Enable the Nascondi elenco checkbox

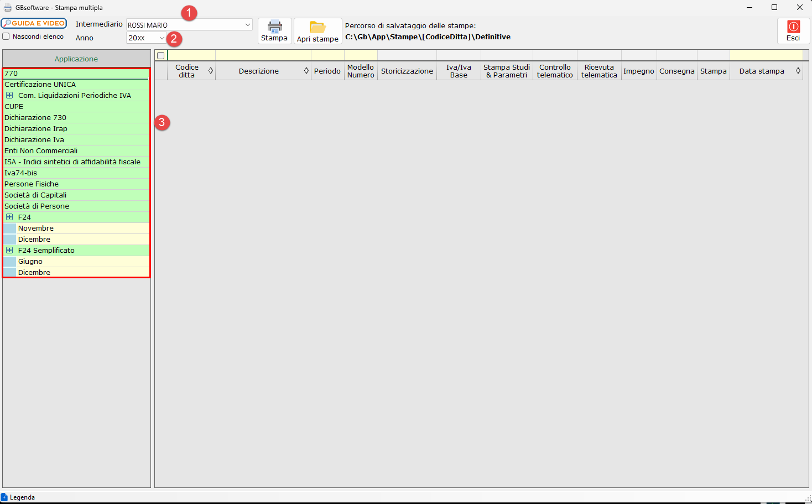(x=6, y=37)
